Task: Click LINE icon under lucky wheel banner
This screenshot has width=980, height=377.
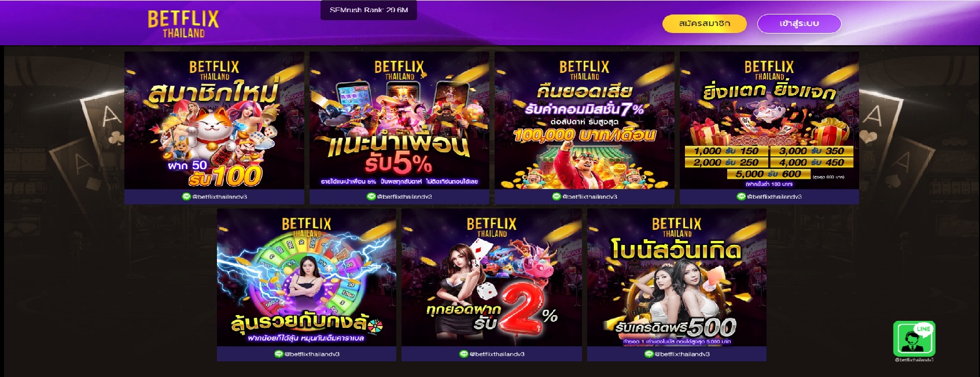Action: pyautogui.click(x=279, y=354)
